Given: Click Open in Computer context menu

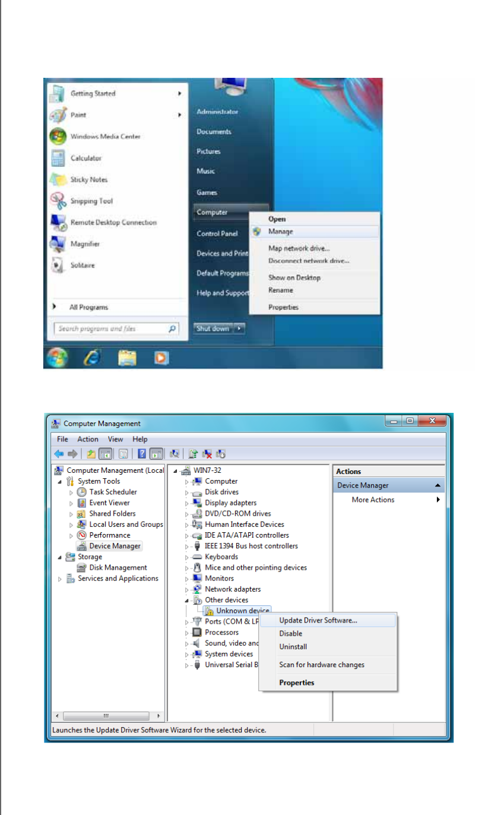Looking at the screenshot, I should tap(314, 219).
